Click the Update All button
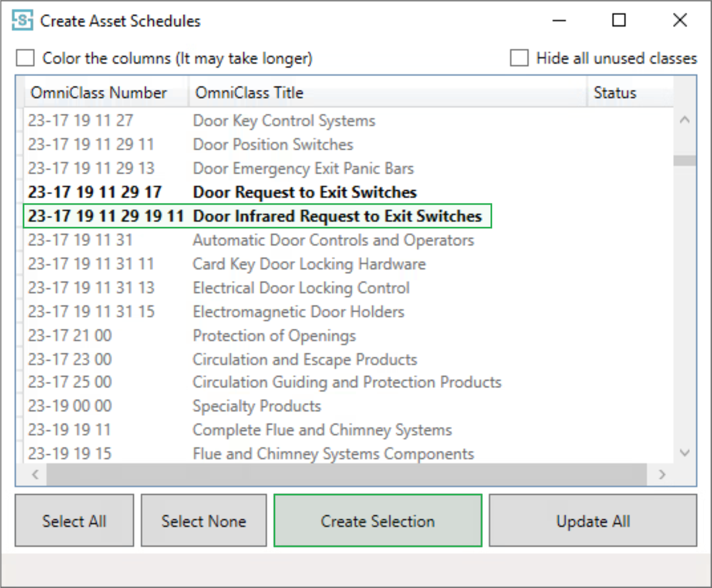This screenshot has width=712, height=588. coord(593,521)
